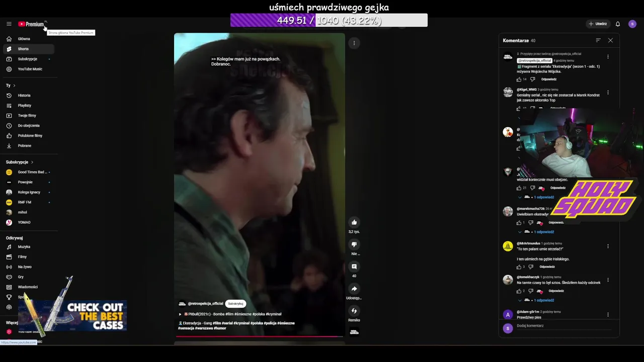Viewport: 644px width, 362px height.
Task: Browse Filmy in Odkrywaj
Action: 29,257
